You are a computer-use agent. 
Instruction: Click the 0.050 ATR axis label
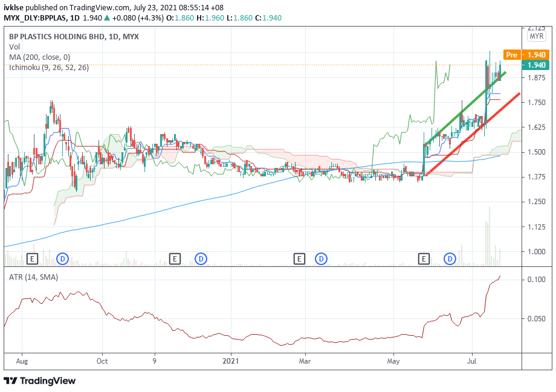(x=536, y=319)
